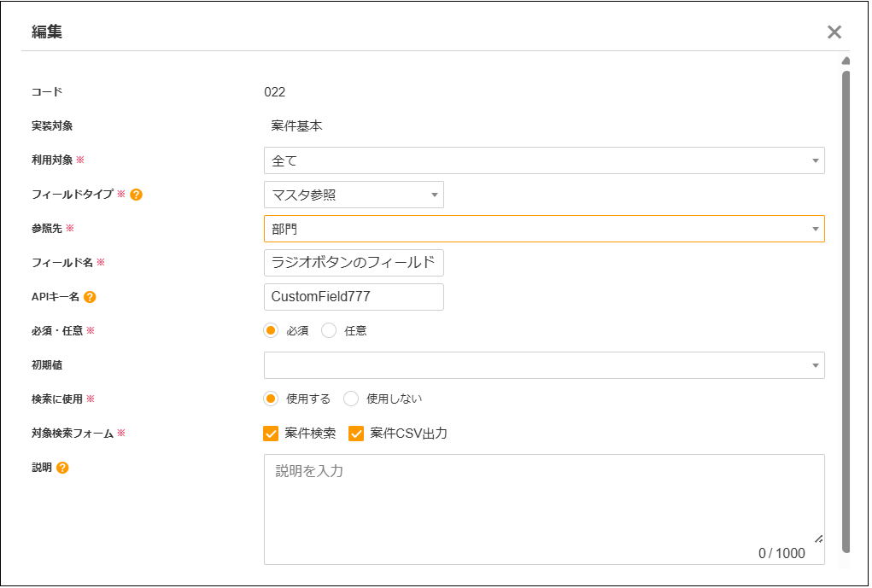The height and width of the screenshot is (588, 872).
Task: Click inside the 説明 text area
Action: (x=544, y=504)
